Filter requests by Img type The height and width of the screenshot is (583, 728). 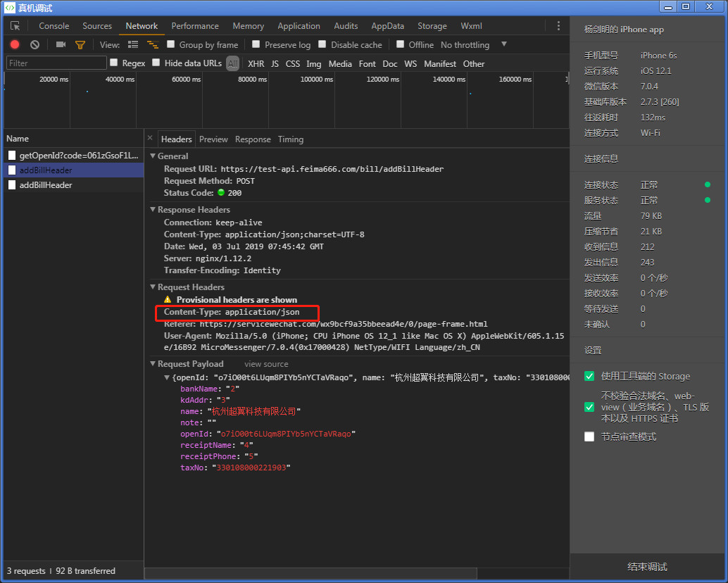pyautogui.click(x=313, y=63)
